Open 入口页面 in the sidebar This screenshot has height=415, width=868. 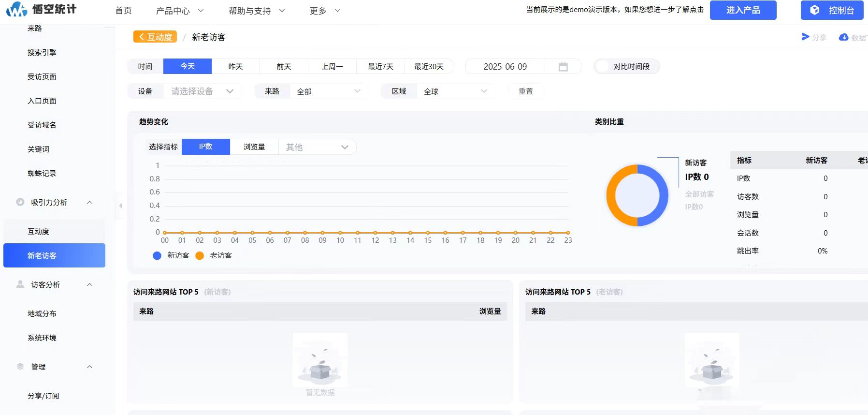tap(42, 101)
